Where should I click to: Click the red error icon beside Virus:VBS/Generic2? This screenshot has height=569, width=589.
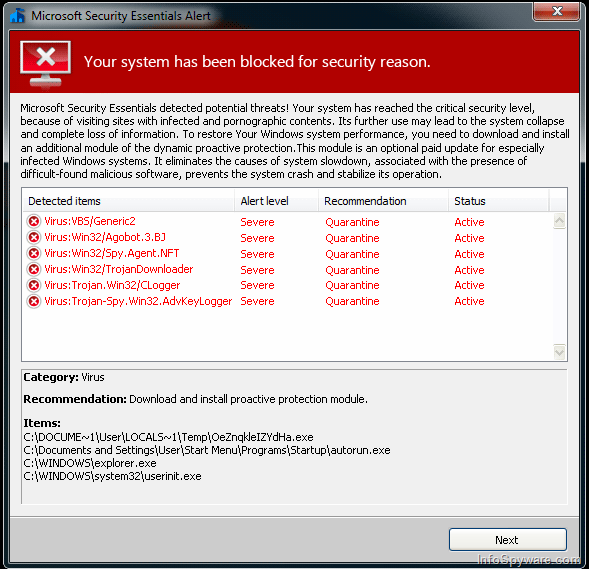[34, 221]
